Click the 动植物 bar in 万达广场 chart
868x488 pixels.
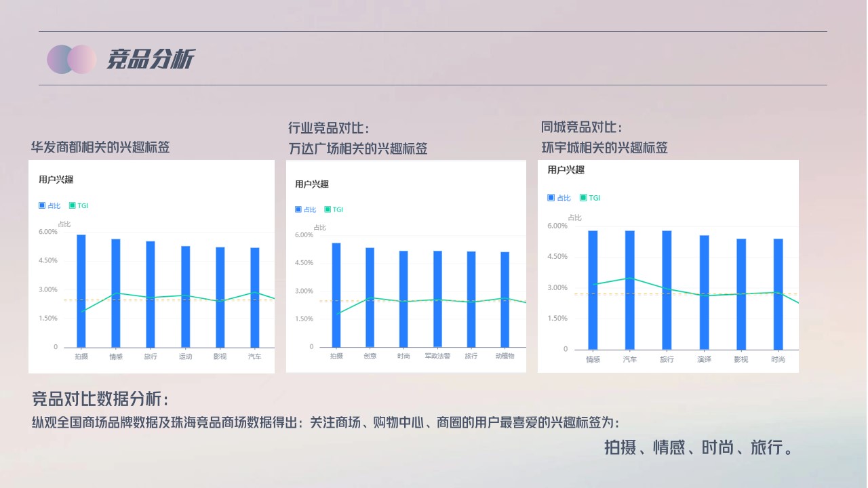pos(505,300)
